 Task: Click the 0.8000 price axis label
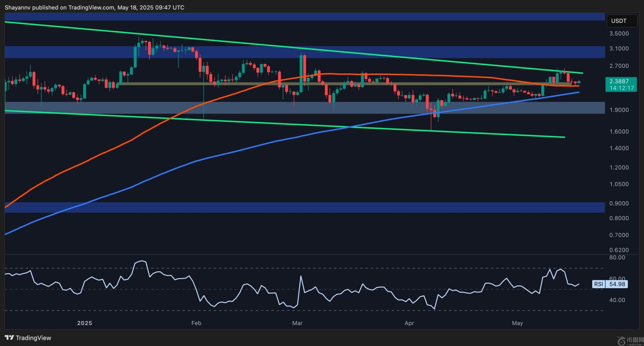click(x=619, y=218)
